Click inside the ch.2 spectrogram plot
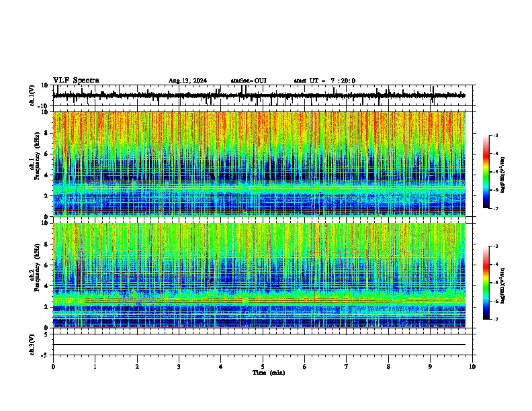 259,275
